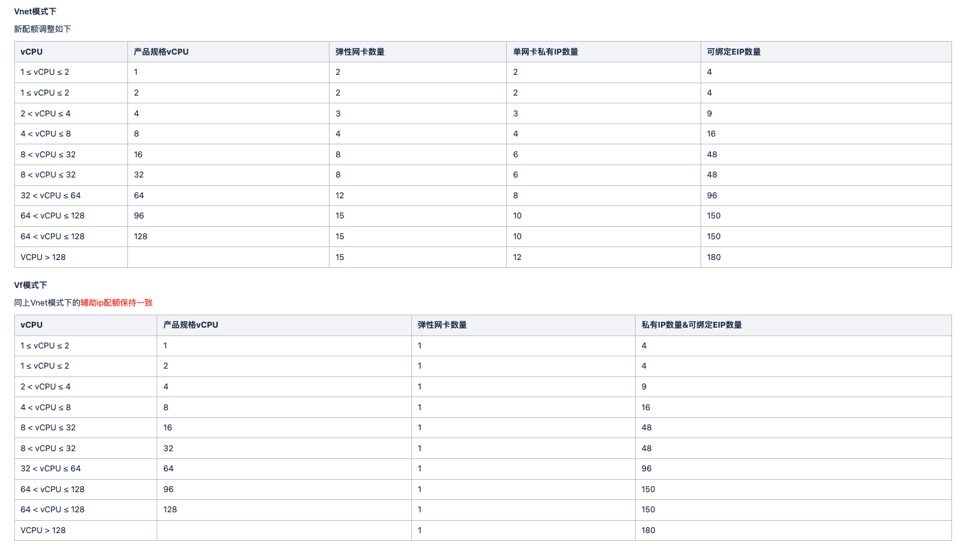This screenshot has height=550, width=980.
Task: Click the 弹性网卡数量 header in the first table
Action: [x=360, y=52]
